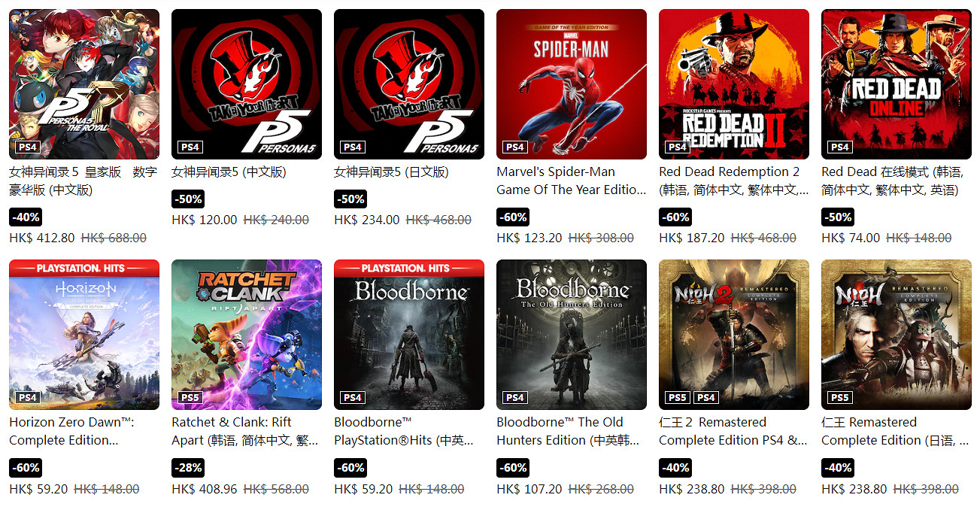This screenshot has width=980, height=513.
Task: Open the 女神异闻录5 (中文版) title link
Action: (229, 172)
